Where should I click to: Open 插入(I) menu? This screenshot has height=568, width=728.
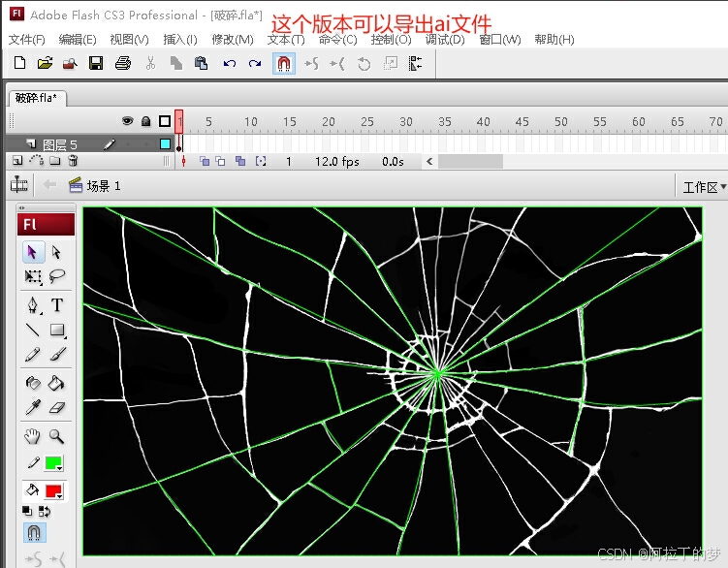coord(180,40)
